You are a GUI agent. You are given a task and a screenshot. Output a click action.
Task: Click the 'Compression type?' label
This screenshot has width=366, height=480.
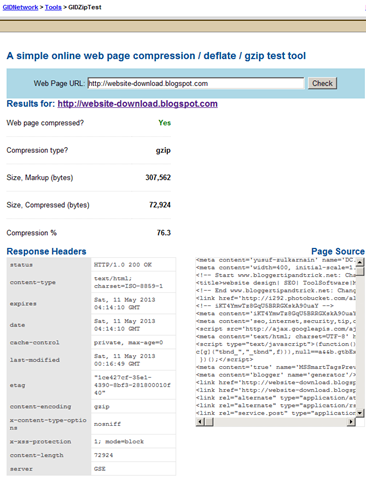(x=37, y=150)
